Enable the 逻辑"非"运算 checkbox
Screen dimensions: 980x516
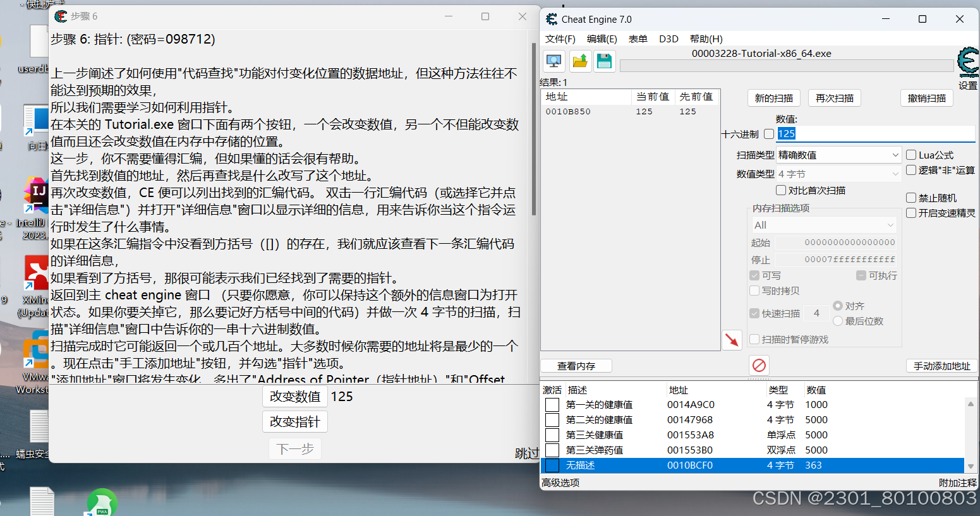point(911,170)
